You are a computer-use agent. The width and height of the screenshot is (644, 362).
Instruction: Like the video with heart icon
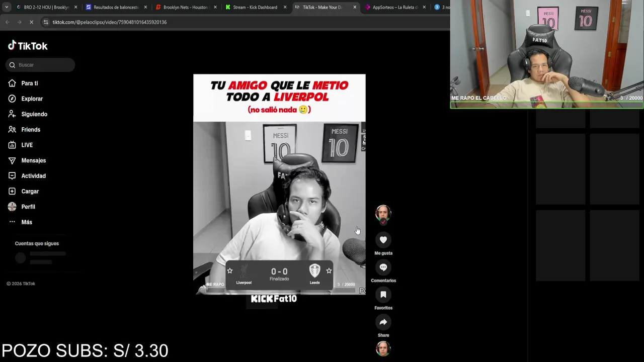[383, 240]
